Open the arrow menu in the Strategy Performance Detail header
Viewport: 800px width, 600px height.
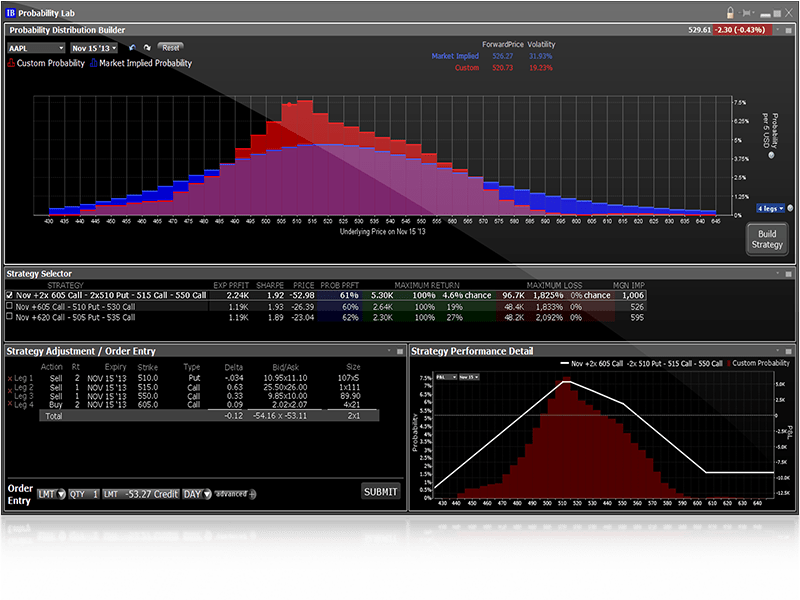[778, 351]
